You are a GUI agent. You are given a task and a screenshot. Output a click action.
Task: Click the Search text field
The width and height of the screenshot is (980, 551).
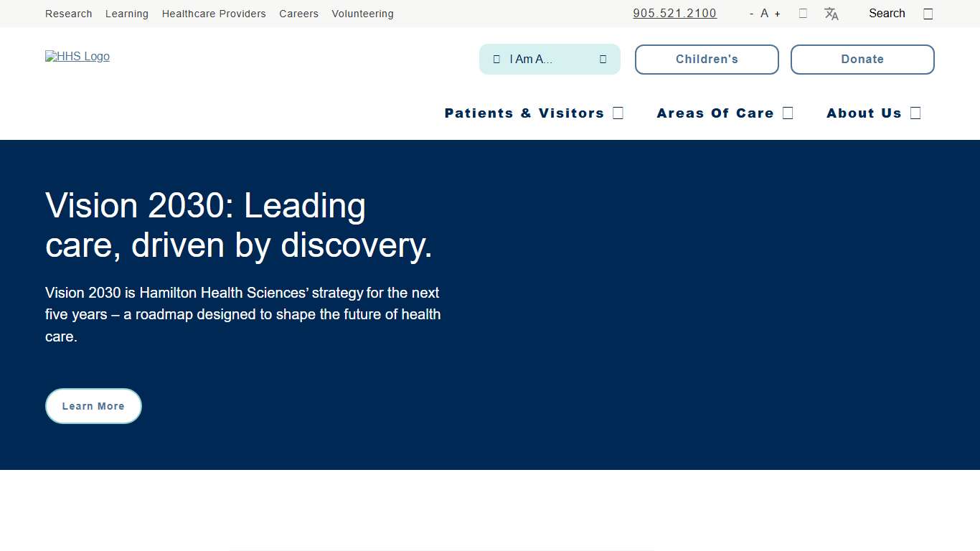[x=887, y=14]
